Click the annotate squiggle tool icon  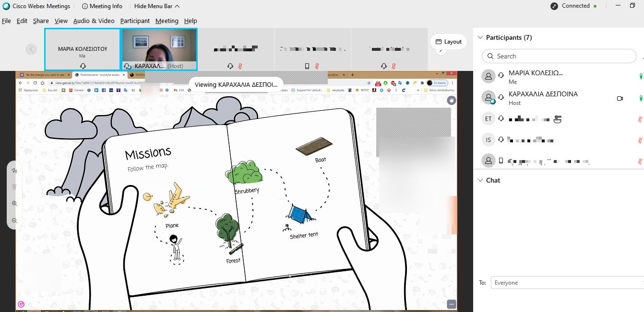tap(14, 171)
